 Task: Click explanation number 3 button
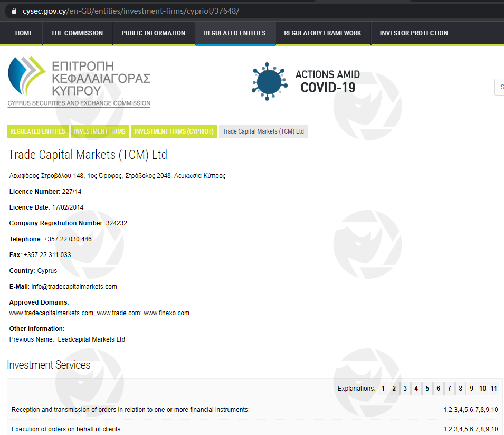coord(405,389)
